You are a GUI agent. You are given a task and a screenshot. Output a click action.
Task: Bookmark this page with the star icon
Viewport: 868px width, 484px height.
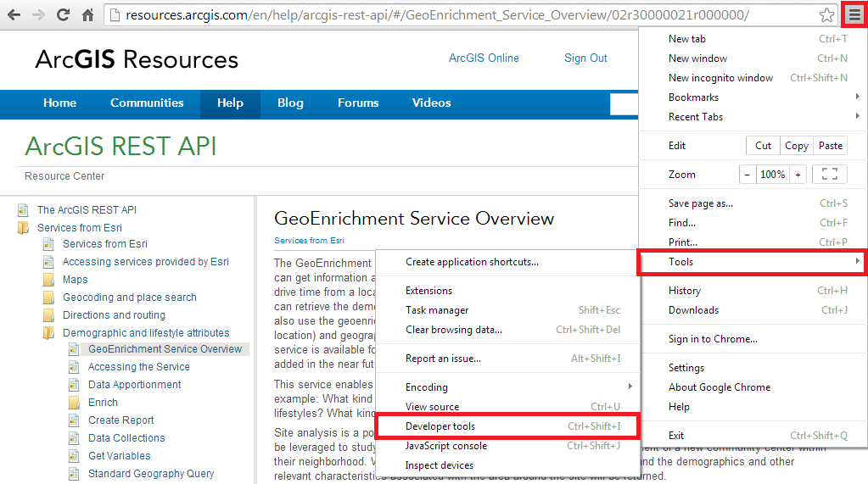[x=826, y=15]
